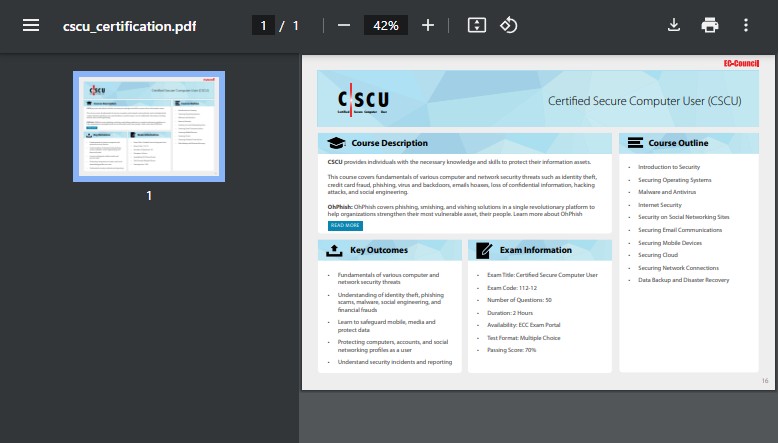Viewport: 779px width, 443px height.
Task: Click the fit to page icon
Action: [x=476, y=25]
